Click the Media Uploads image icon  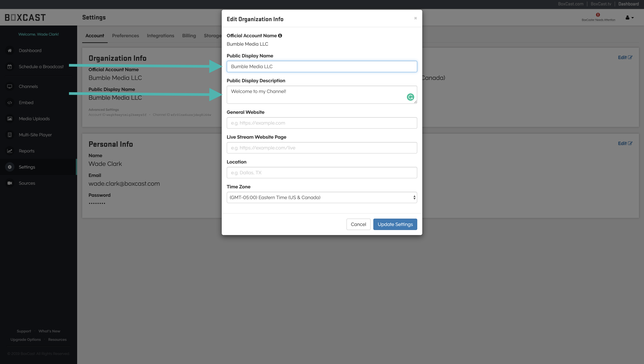[x=10, y=119]
